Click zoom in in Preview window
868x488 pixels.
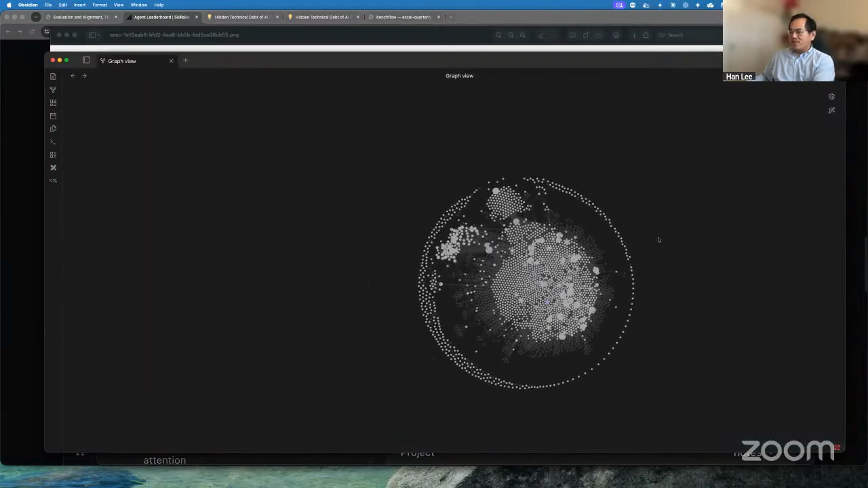(523, 35)
